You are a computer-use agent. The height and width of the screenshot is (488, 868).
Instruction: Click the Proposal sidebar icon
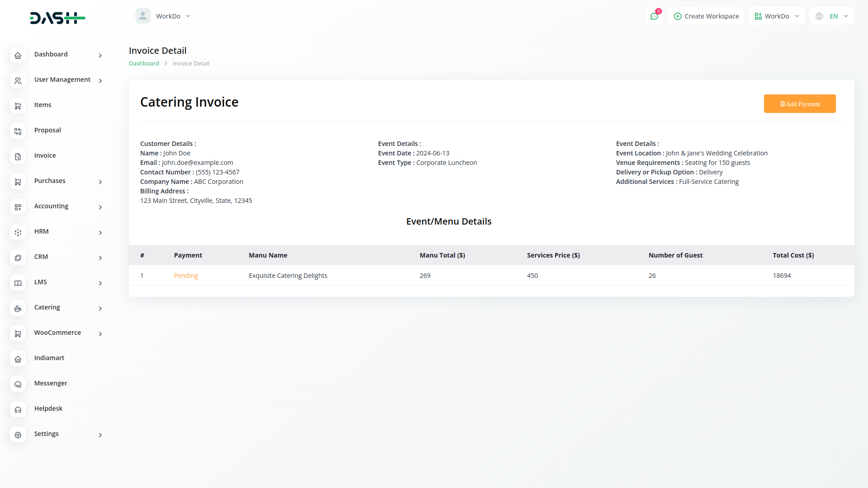click(x=18, y=131)
